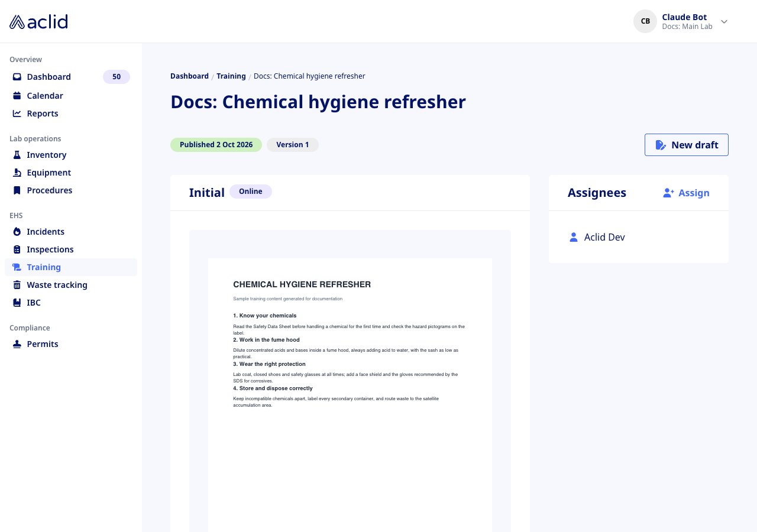Go to Reports section

(x=71, y=113)
